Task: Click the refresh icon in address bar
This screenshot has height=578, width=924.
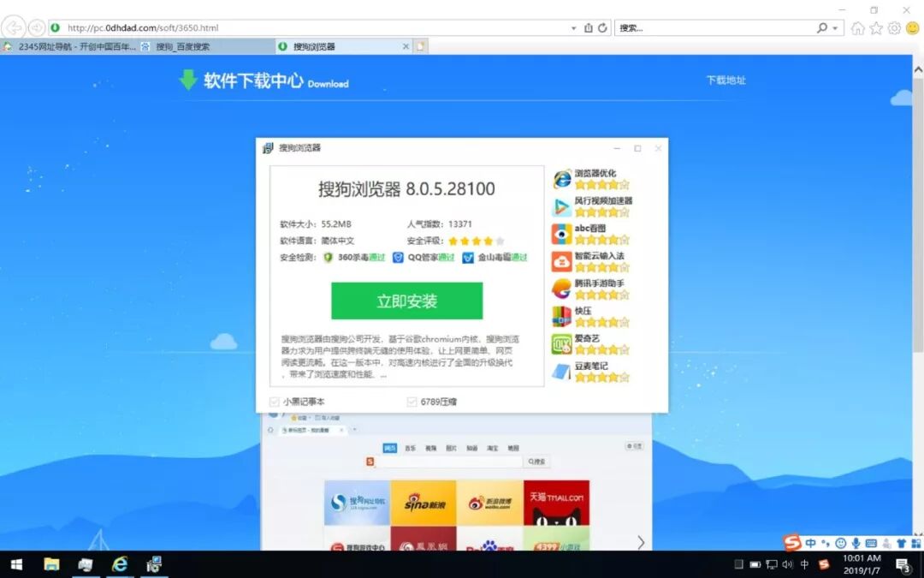Action: (x=602, y=27)
